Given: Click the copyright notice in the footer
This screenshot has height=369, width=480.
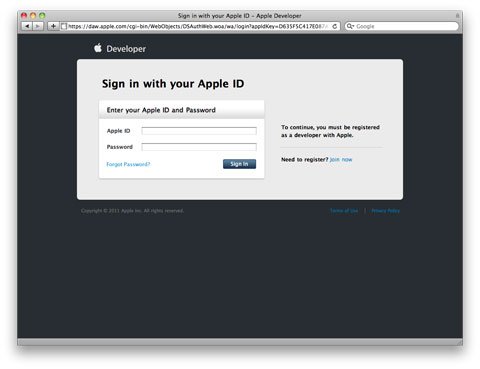Looking at the screenshot, I should pyautogui.click(x=132, y=211).
